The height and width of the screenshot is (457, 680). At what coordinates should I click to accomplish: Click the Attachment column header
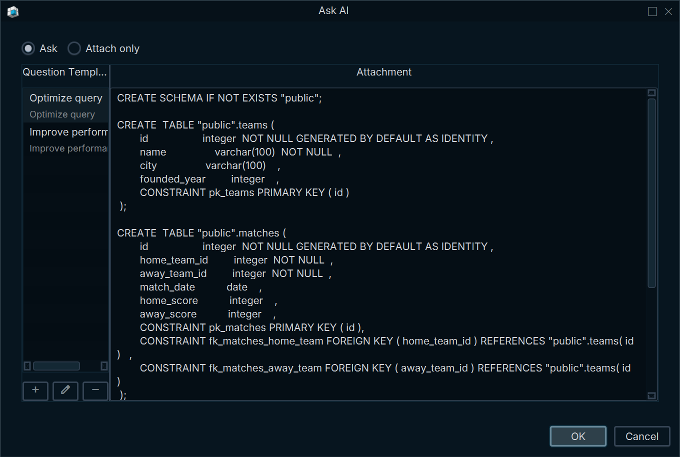click(x=384, y=72)
